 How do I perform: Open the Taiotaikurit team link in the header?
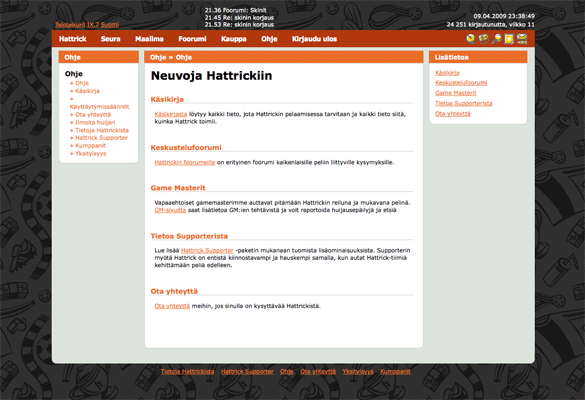point(70,25)
